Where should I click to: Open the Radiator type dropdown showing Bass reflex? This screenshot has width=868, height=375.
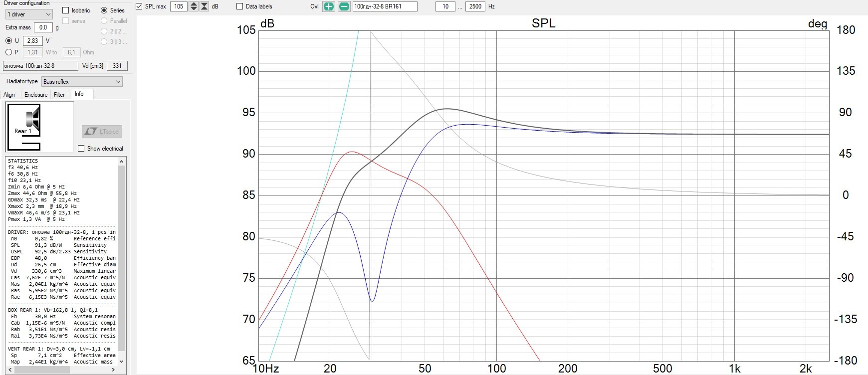(82, 82)
